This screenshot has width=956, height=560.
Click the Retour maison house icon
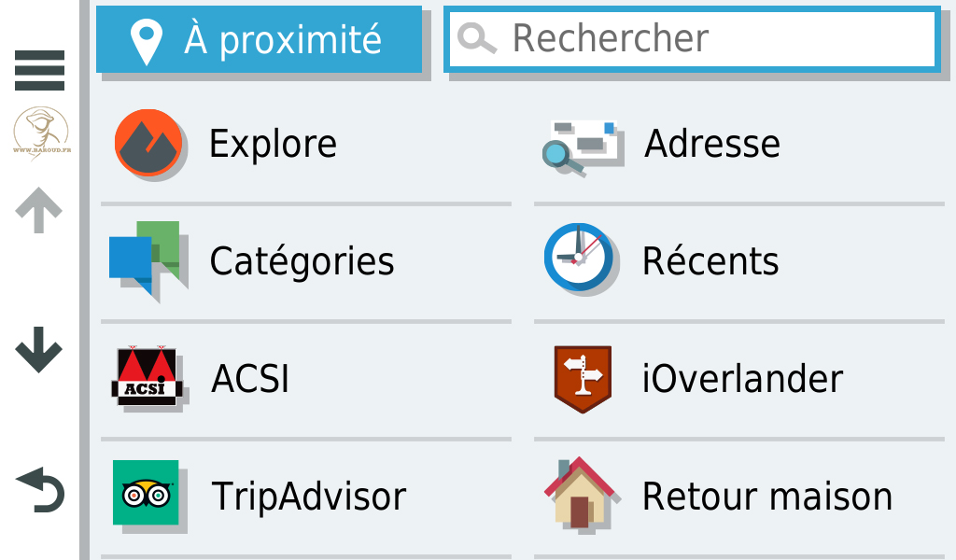click(579, 493)
